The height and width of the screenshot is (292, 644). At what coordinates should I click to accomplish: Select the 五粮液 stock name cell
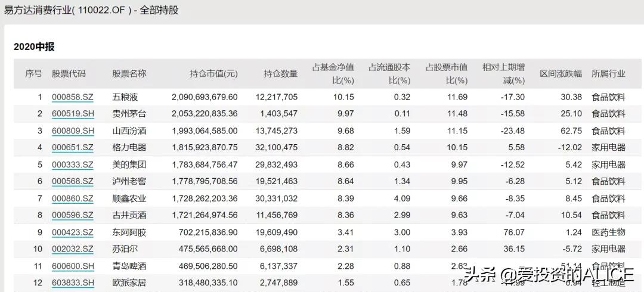pos(125,97)
